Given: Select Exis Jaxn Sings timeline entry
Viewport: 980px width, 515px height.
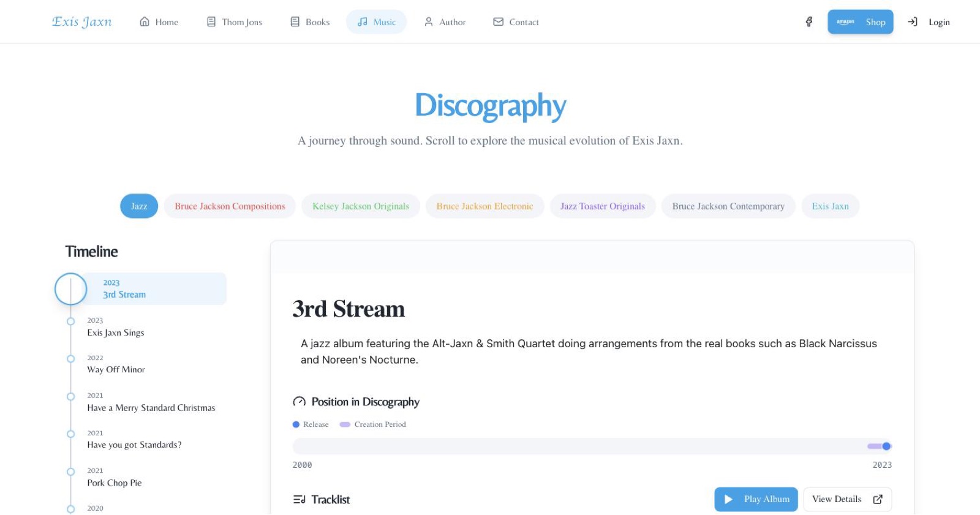Looking at the screenshot, I should tap(116, 327).
